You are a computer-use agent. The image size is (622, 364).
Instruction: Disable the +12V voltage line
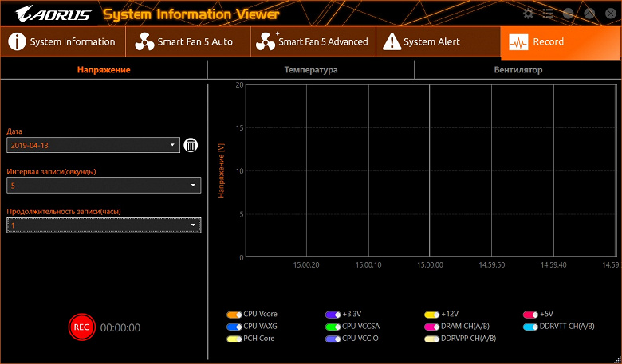431,315
